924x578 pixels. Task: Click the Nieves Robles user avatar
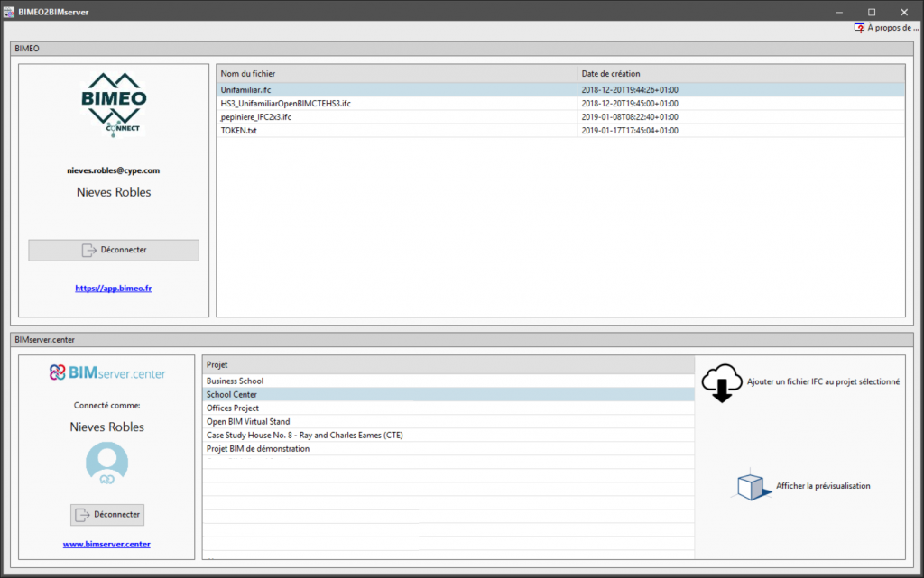pos(106,463)
